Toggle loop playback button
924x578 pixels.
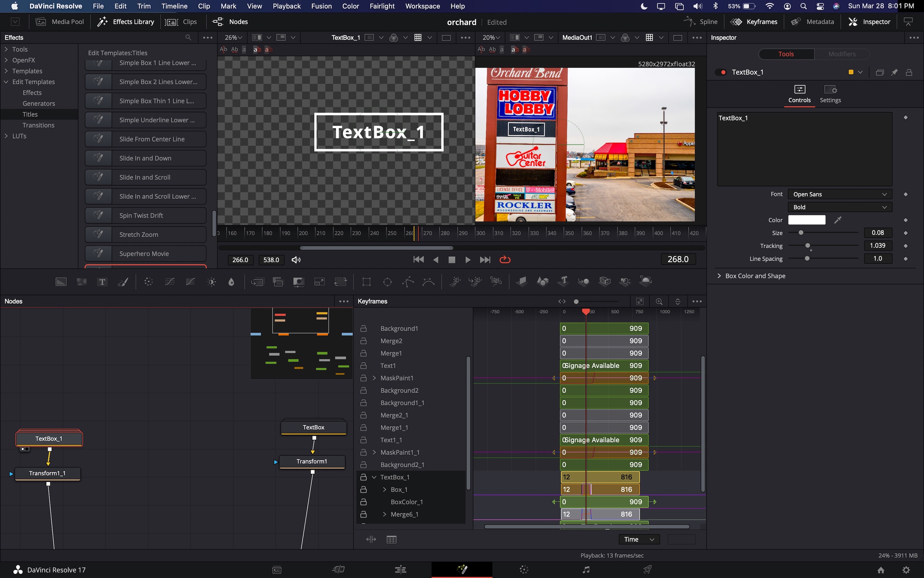(505, 259)
